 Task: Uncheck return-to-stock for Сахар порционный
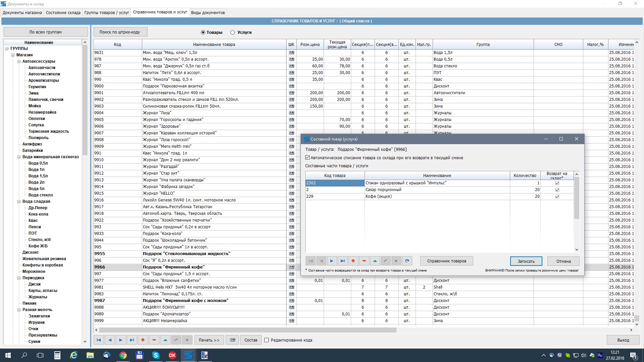(x=557, y=190)
